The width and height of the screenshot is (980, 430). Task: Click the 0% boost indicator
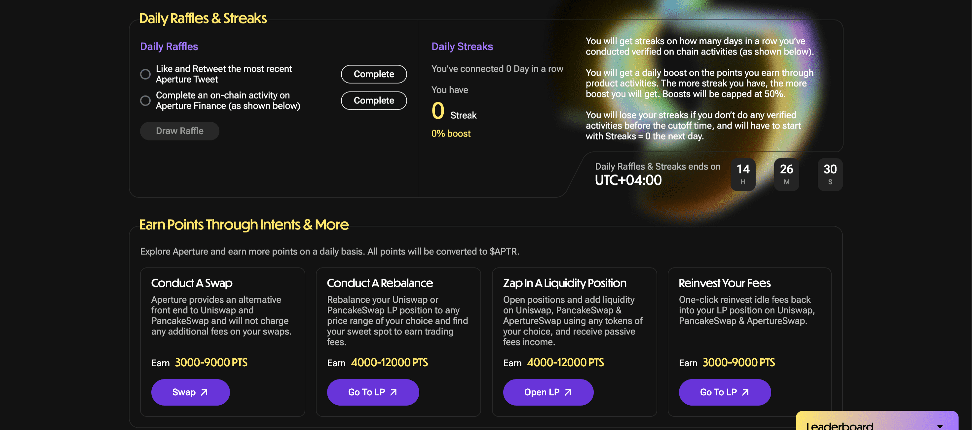(x=451, y=133)
